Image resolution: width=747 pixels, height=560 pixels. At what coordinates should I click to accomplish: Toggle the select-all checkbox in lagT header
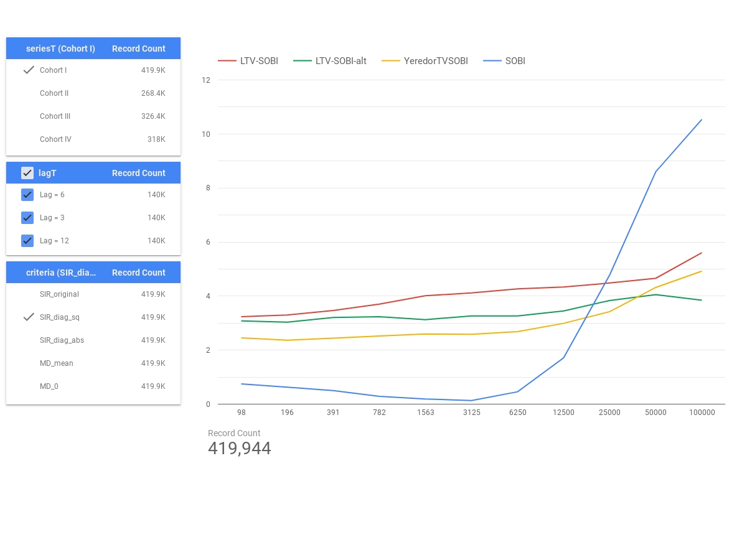click(x=27, y=172)
